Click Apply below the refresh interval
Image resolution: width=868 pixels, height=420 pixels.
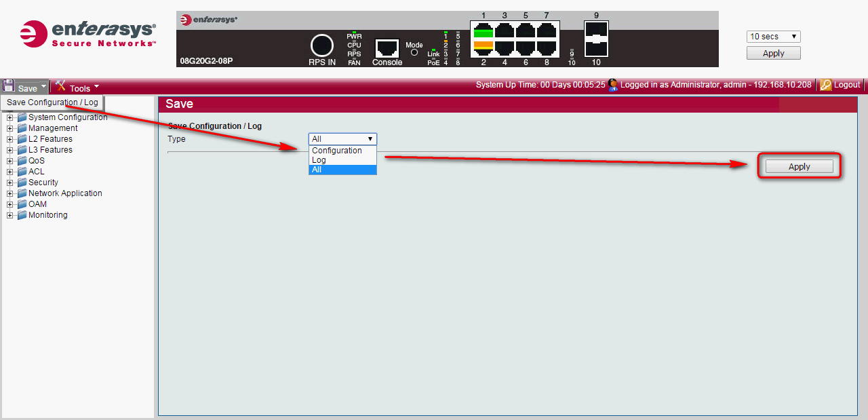pos(774,53)
